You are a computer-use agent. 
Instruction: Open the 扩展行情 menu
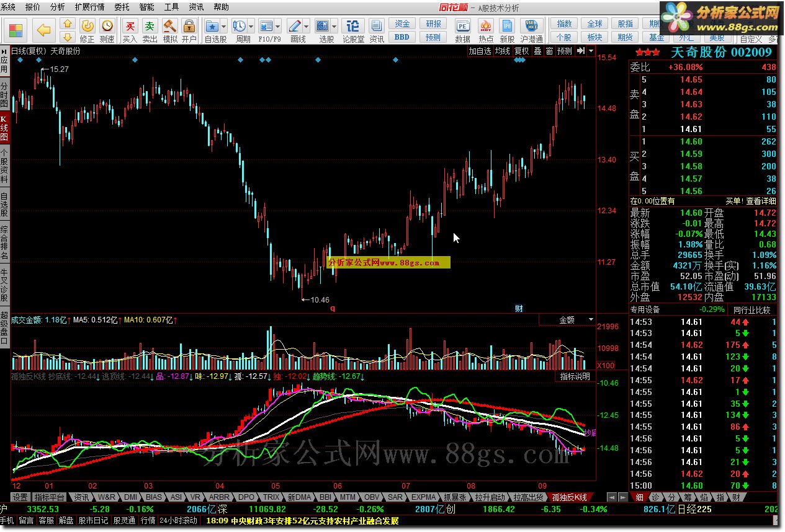(x=89, y=7)
